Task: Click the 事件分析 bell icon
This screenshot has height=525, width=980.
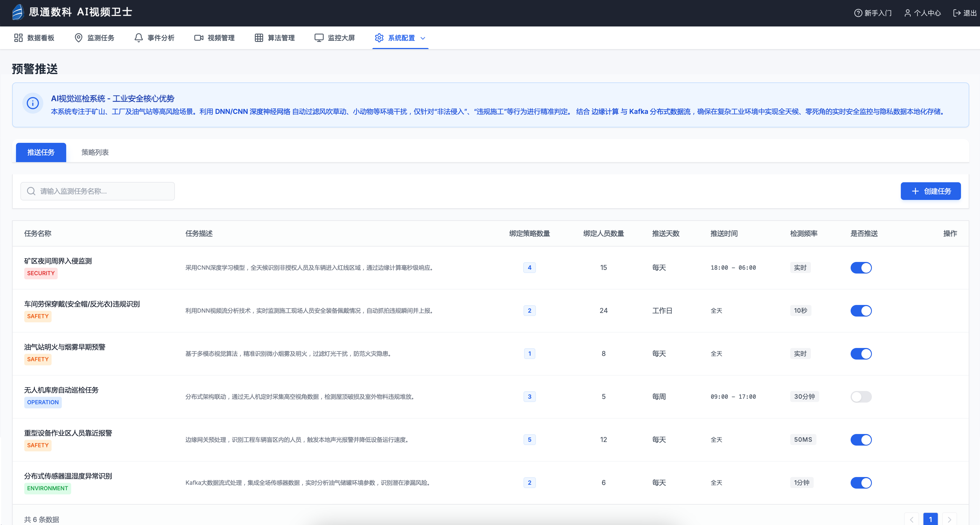Action: [x=138, y=38]
